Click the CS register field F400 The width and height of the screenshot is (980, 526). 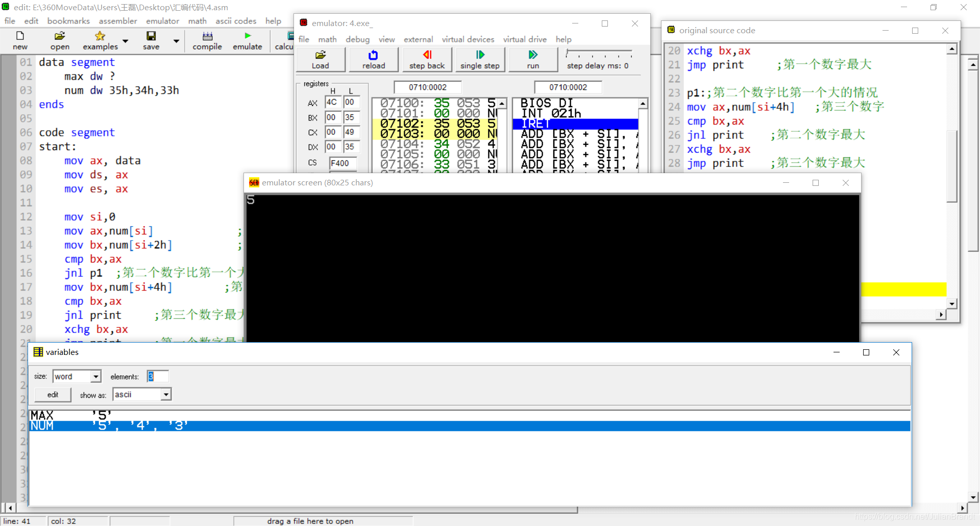[342, 163]
